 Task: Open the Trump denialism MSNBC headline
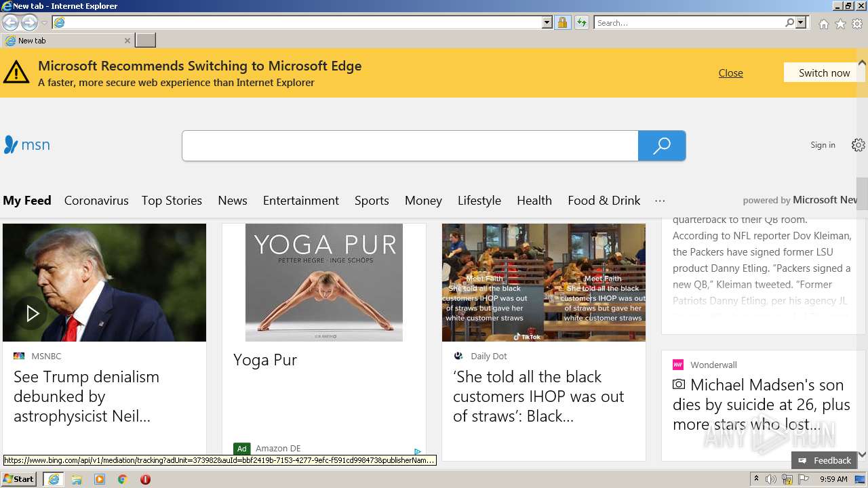(x=86, y=396)
